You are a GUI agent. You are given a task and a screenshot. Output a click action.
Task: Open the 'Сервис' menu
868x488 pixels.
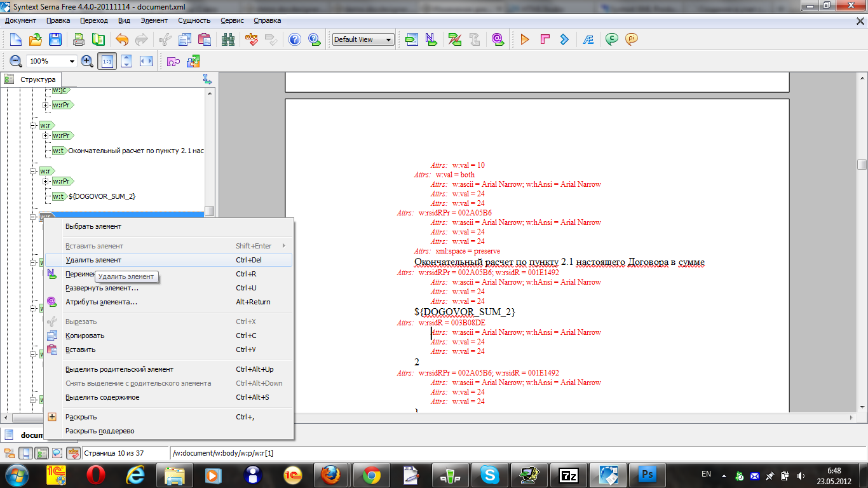(x=232, y=20)
